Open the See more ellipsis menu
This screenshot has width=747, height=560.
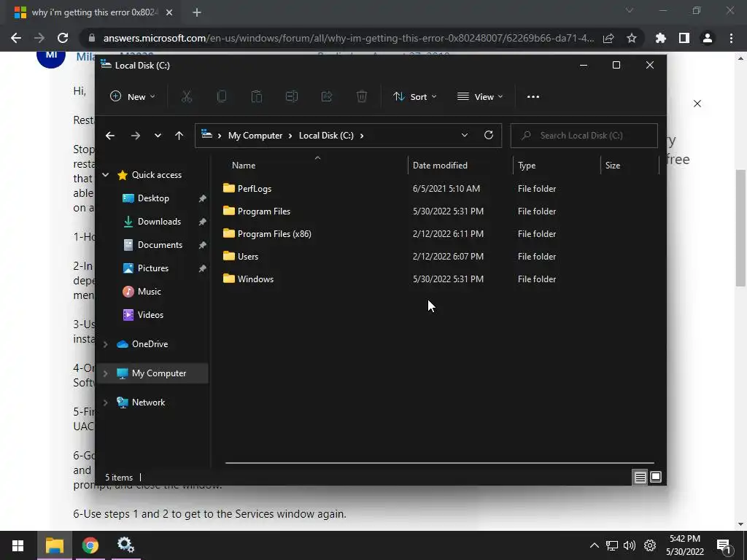point(533,97)
